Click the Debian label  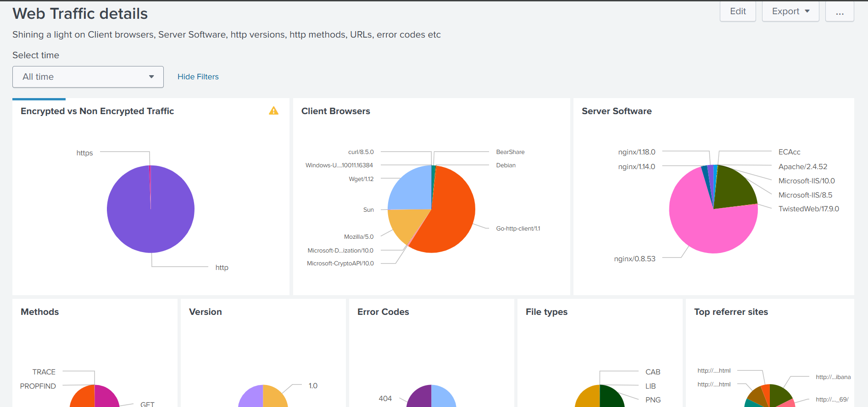pyautogui.click(x=506, y=165)
